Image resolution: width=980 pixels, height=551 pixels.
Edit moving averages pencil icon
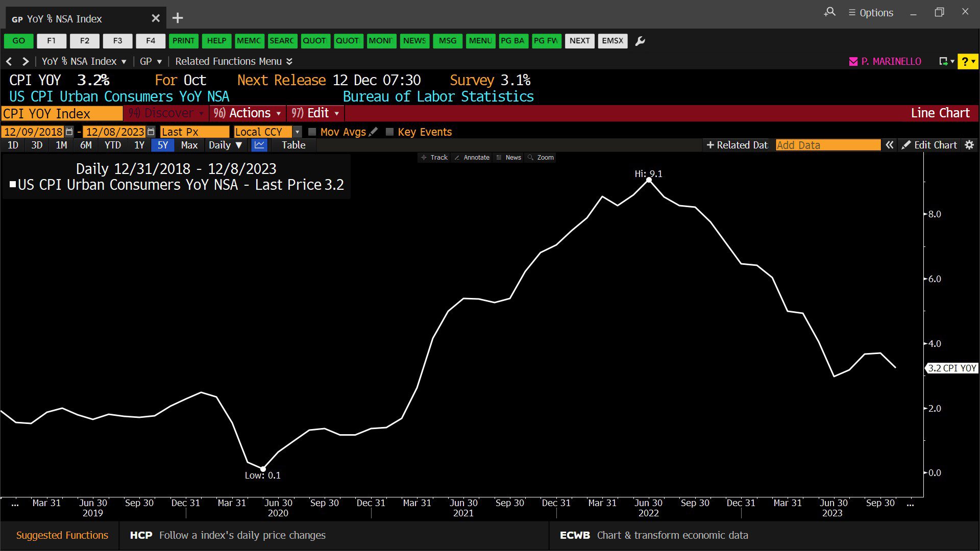[x=374, y=132]
